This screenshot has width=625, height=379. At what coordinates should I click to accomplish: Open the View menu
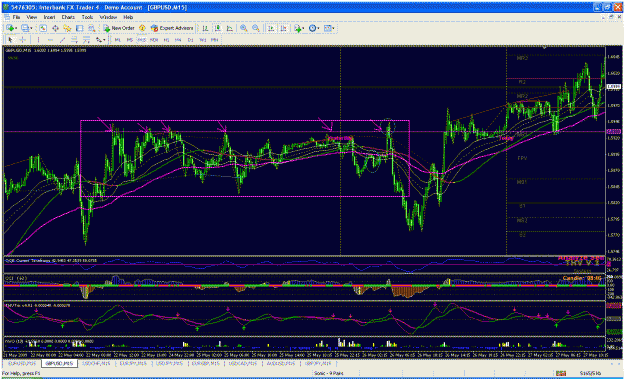pos(31,18)
